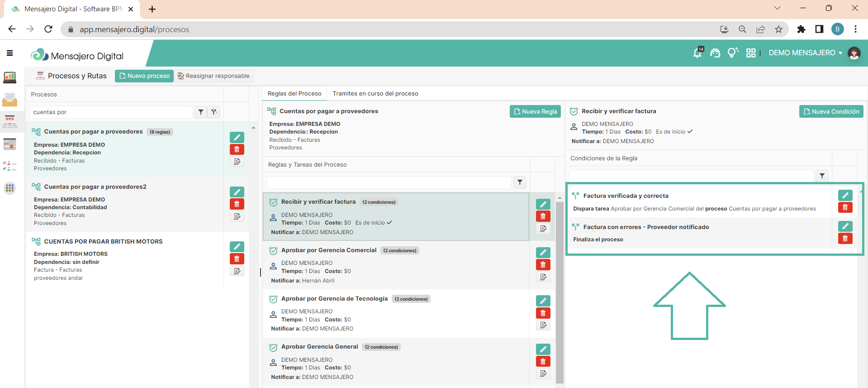The height and width of the screenshot is (388, 868).
Task: Edit the Factura verificada y correcta condition
Action: coord(845,195)
